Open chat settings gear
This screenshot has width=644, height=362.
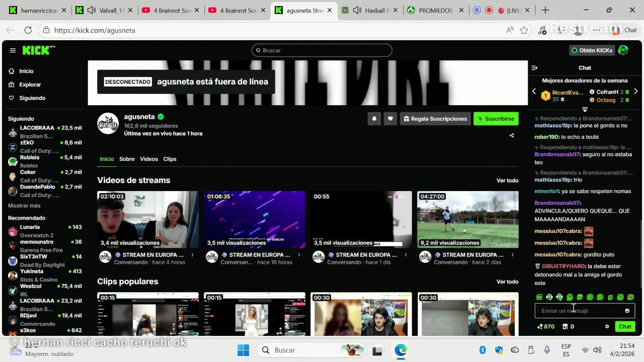(x=607, y=327)
